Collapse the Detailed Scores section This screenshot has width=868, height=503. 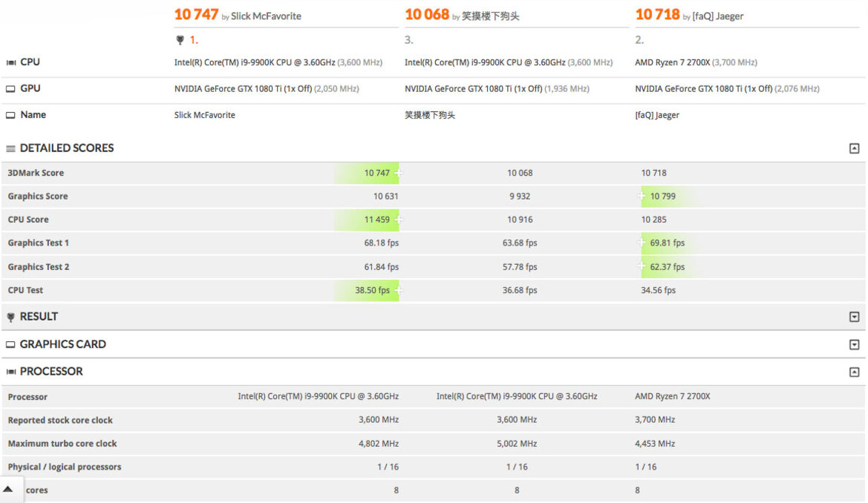coord(854,148)
